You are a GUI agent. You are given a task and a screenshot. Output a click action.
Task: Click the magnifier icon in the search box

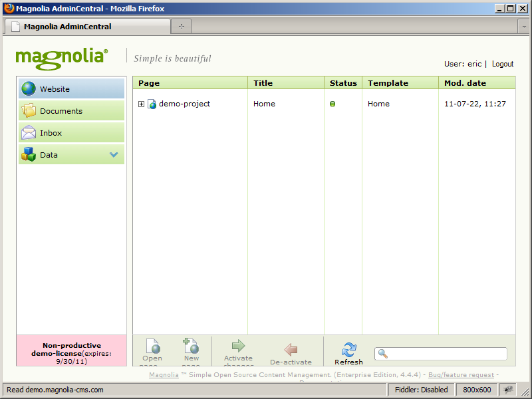click(x=382, y=353)
